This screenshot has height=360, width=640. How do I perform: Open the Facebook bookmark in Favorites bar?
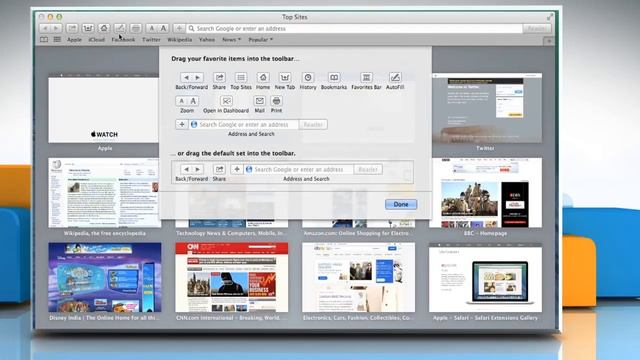pos(123,40)
